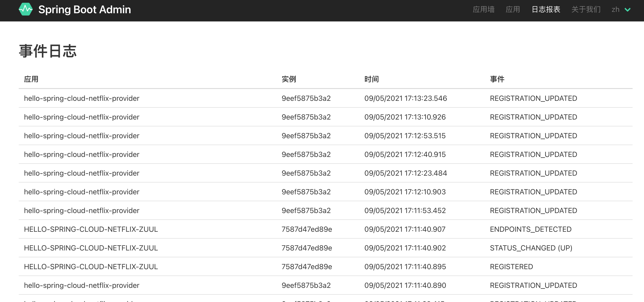Click timestamp 09/05/2021 17:12:10.903
644x302 pixels.
click(405, 192)
